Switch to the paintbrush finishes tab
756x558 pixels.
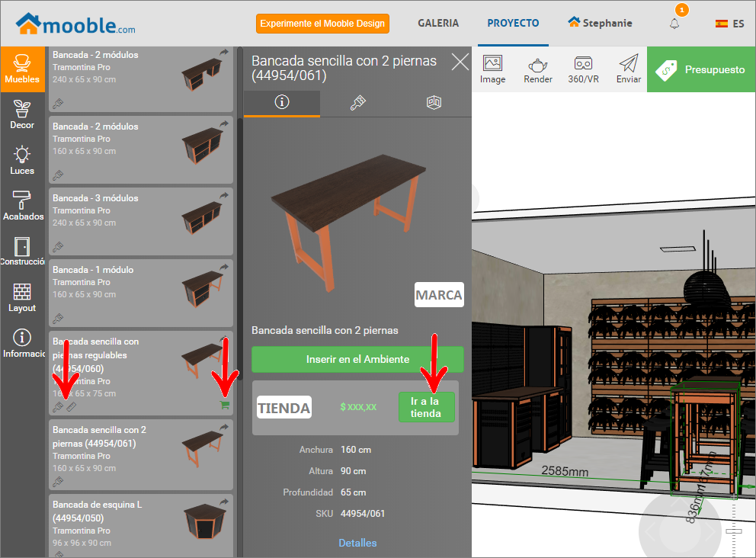[357, 102]
